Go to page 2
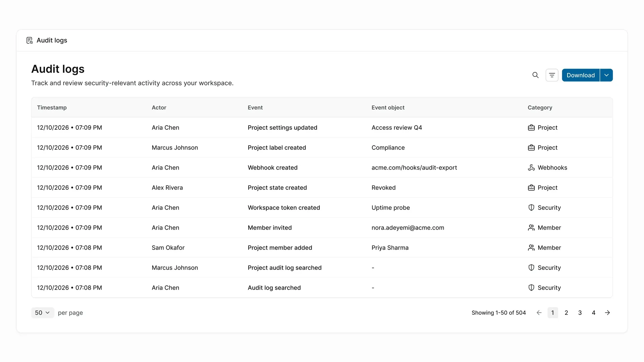 click(566, 313)
